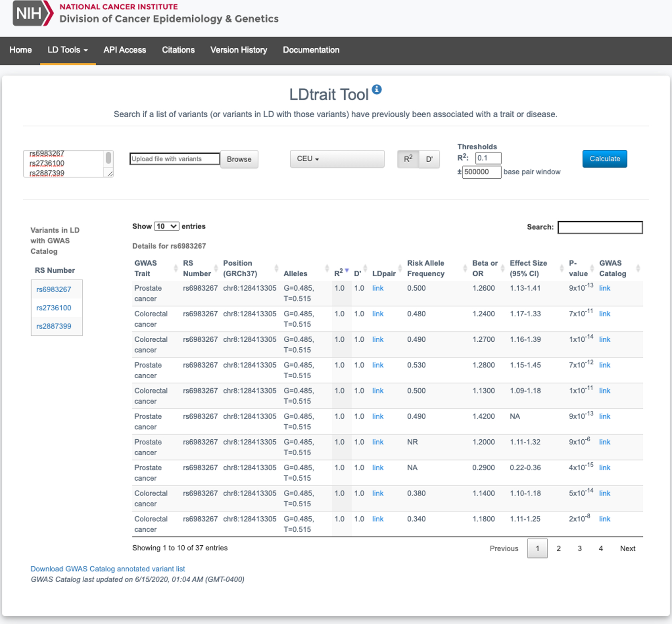Sort by Alleles column header
The width and height of the screenshot is (672, 624).
pos(305,273)
